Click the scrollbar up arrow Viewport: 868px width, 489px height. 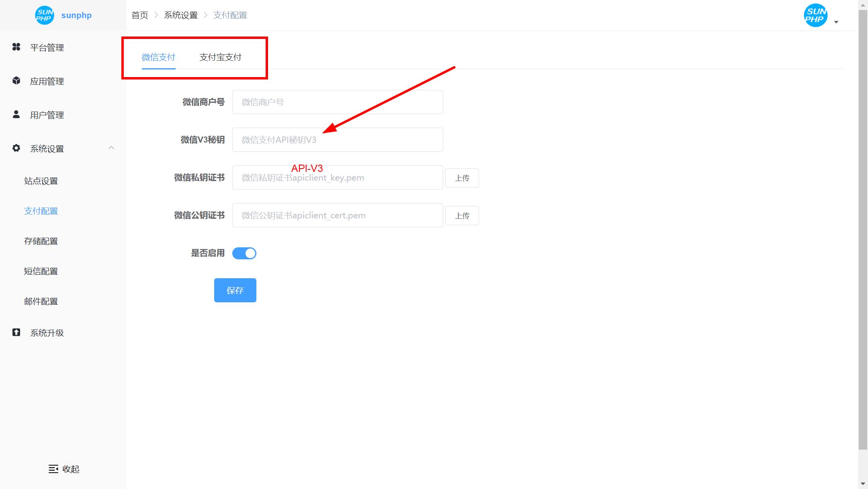863,5
